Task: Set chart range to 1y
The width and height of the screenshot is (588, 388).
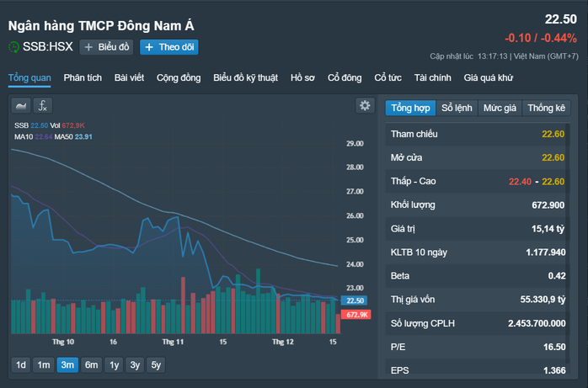Action: (x=114, y=364)
